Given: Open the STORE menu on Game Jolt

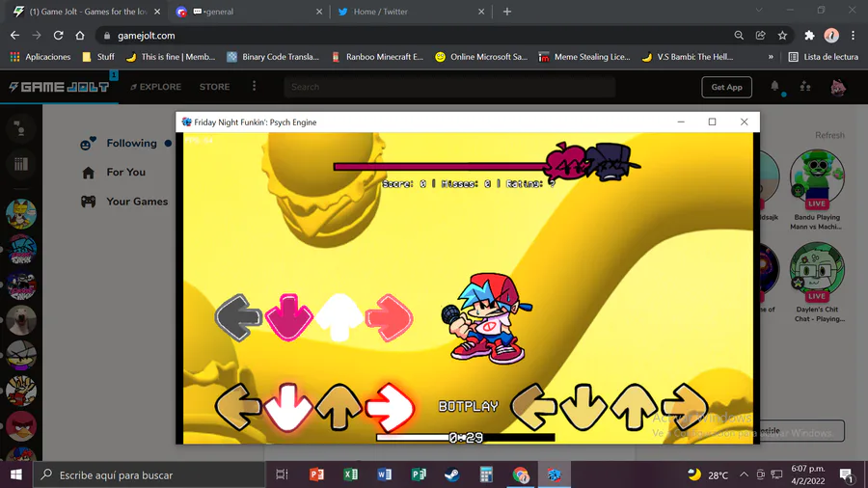Looking at the screenshot, I should pyautogui.click(x=215, y=87).
